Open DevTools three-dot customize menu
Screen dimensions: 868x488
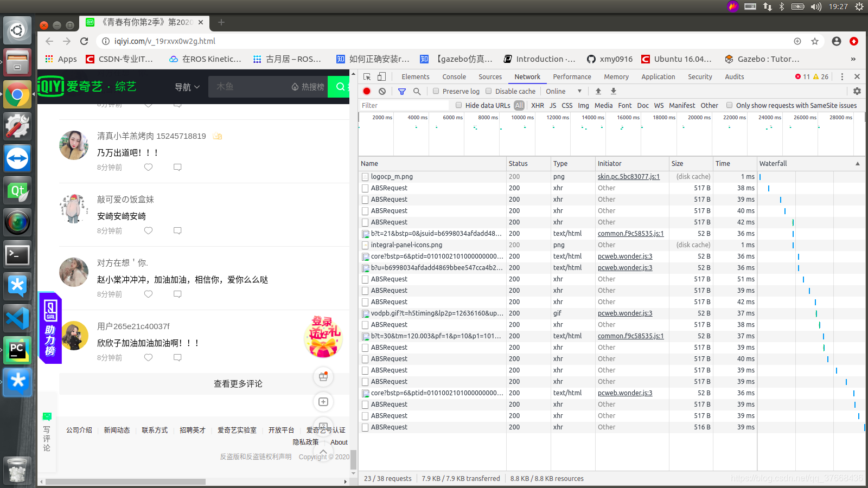point(842,76)
